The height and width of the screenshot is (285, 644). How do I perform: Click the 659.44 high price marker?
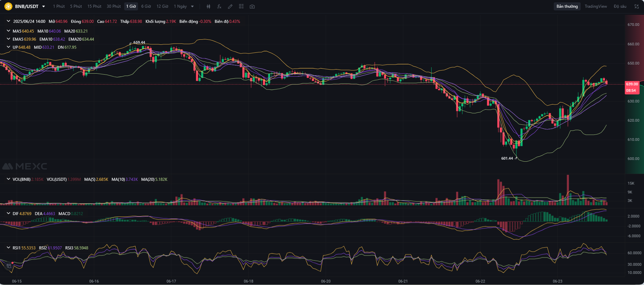click(139, 42)
